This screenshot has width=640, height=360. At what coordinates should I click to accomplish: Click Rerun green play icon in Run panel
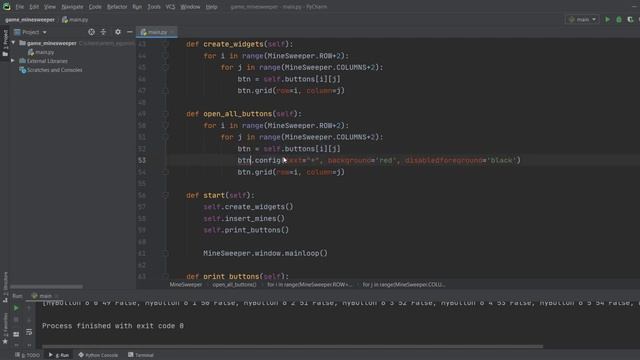tap(16, 308)
